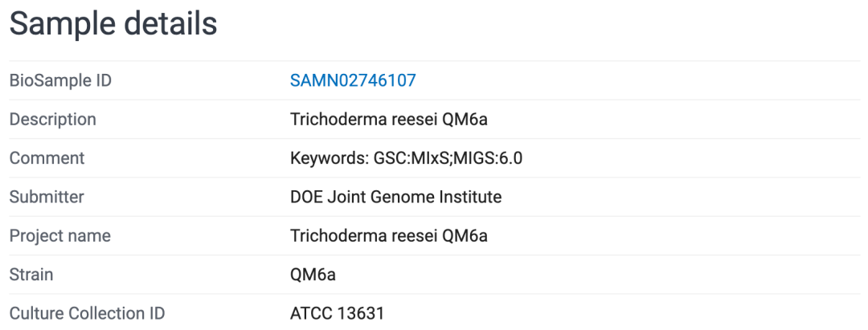Click the number 13631 in Culture Collection row

coord(360,313)
